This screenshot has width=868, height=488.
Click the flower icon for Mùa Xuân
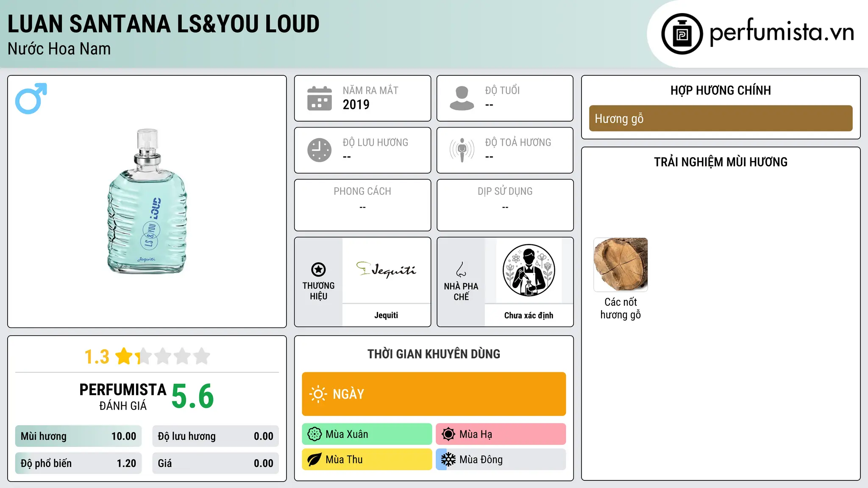pyautogui.click(x=314, y=434)
